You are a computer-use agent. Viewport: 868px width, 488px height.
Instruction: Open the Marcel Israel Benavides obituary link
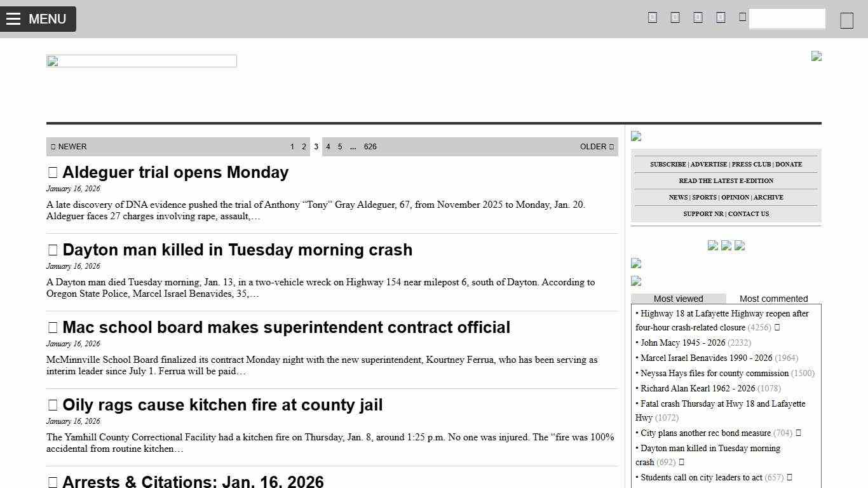[x=705, y=358]
